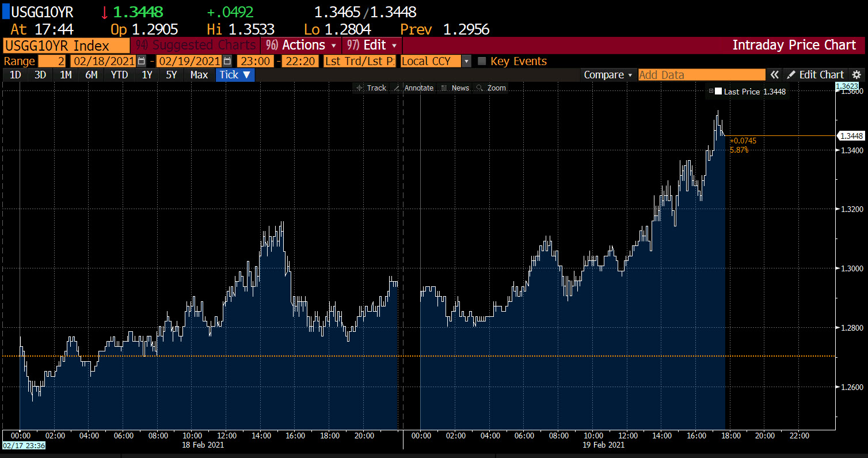The image size is (868, 458).
Task: Click the +.0492 net change value
Action: (230, 12)
